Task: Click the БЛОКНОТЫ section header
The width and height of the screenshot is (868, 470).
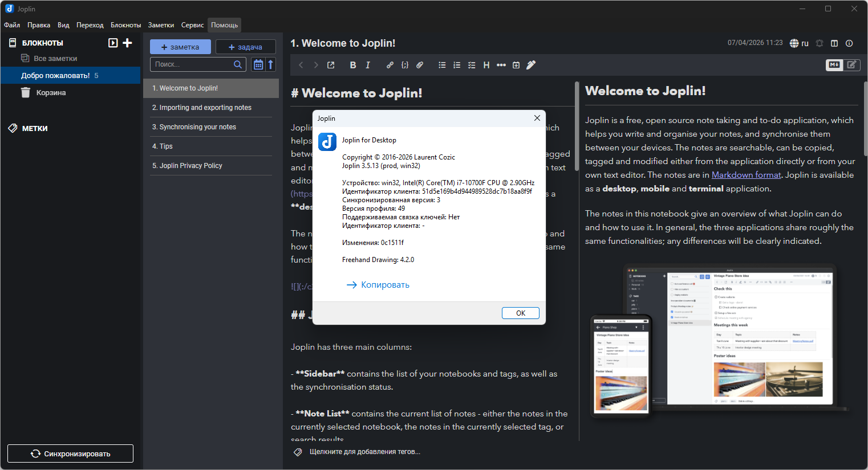Action: (43, 43)
